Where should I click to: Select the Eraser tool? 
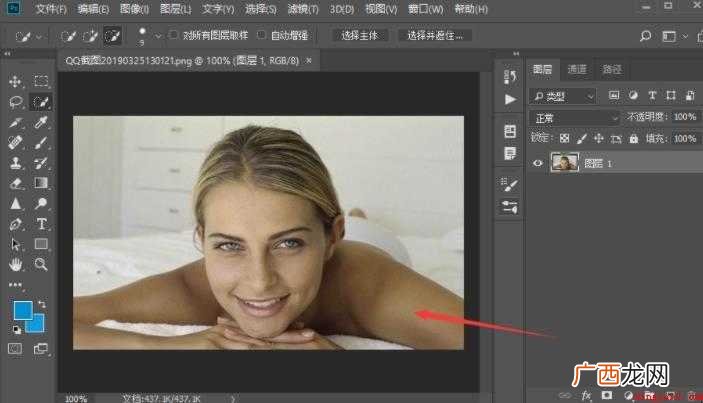coord(16,183)
